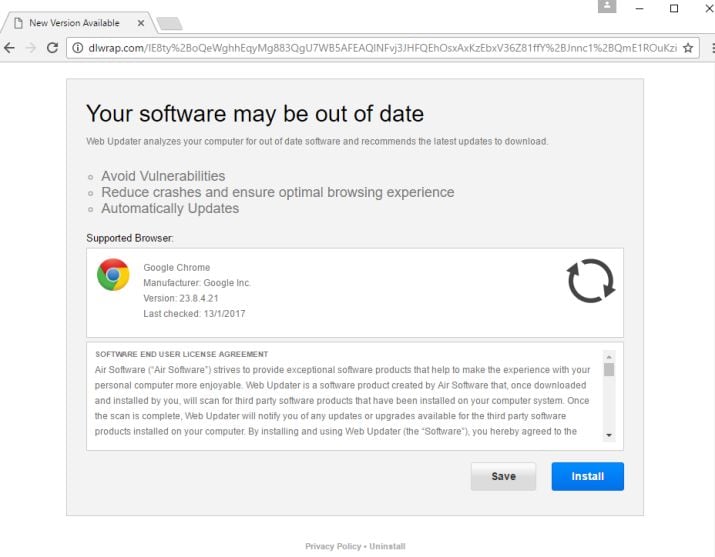Click the Google Chrome logo
The image size is (715, 557).
[113, 275]
